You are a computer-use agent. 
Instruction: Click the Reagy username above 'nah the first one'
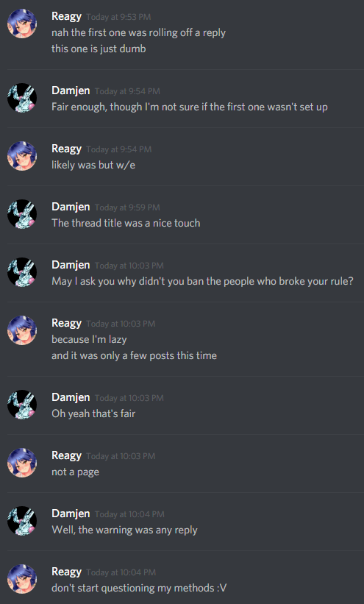click(67, 17)
